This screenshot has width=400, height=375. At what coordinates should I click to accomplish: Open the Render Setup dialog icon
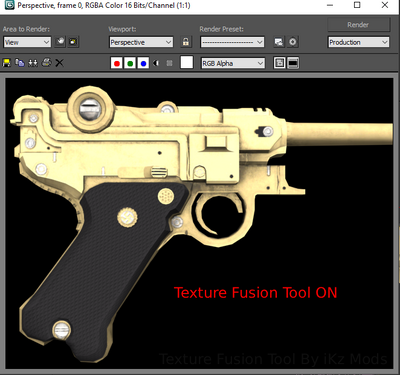click(x=279, y=42)
